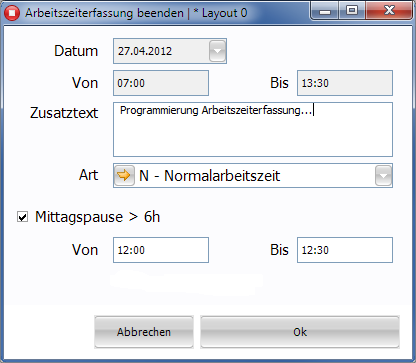Expand the Art dropdown arrow
This screenshot has height=363, width=416.
383,175
